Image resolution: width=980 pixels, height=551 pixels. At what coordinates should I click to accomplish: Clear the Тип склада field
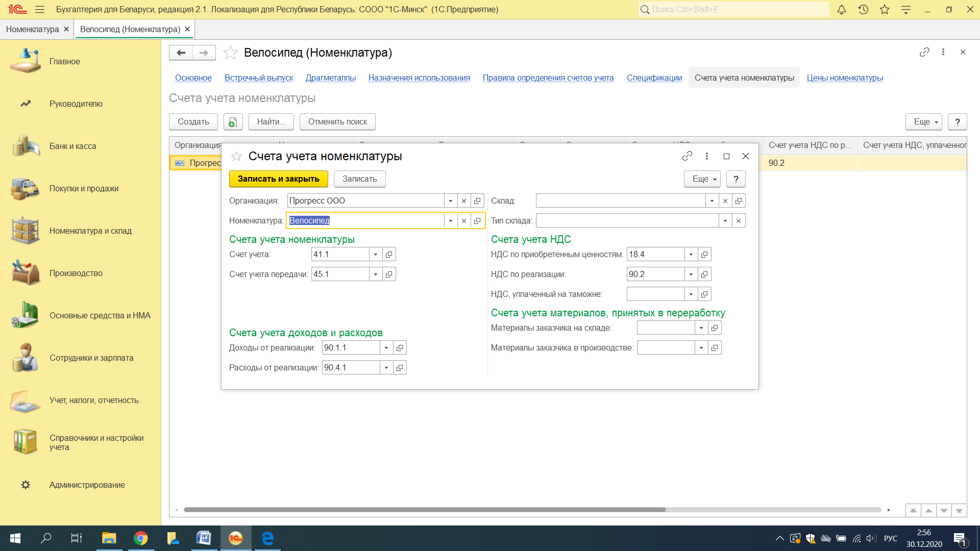point(739,220)
